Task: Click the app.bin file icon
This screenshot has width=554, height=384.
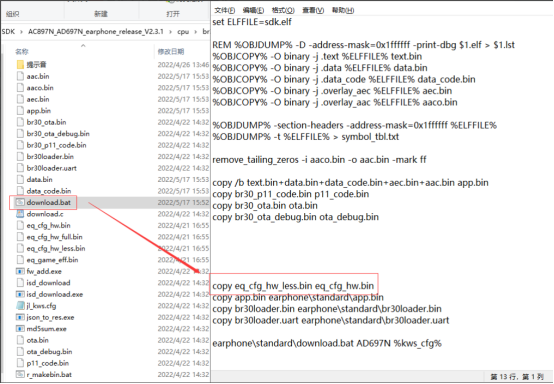Action: pyautogui.click(x=20, y=111)
